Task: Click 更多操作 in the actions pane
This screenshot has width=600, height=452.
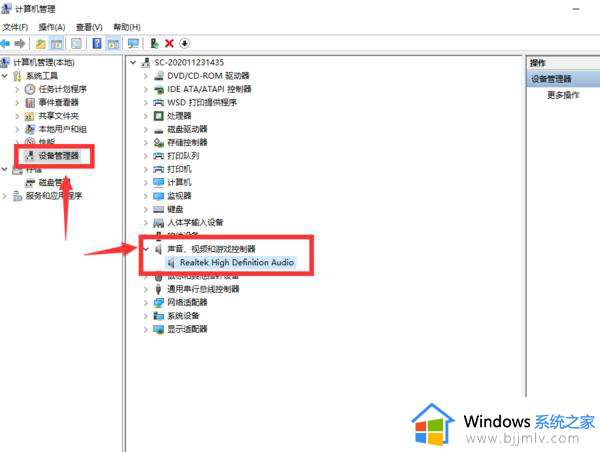Action: (x=563, y=95)
